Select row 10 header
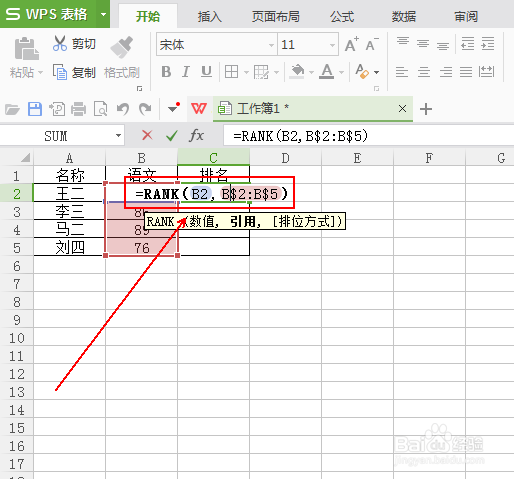The height and width of the screenshot is (479, 514). click(x=17, y=338)
